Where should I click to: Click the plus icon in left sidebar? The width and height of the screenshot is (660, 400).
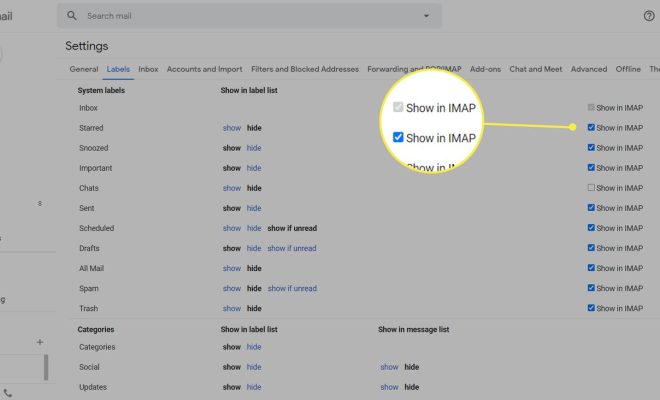point(40,342)
